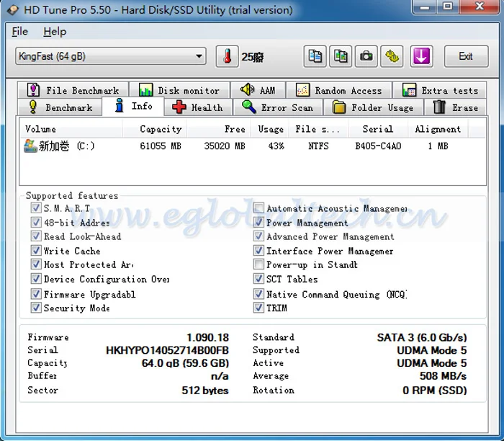This screenshot has height=441, width=504.
Task: Click the Volume column header
Action: tap(71, 129)
